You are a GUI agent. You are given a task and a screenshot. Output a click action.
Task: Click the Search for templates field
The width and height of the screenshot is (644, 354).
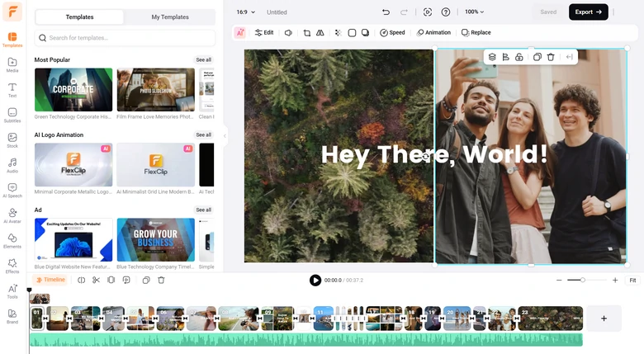125,38
